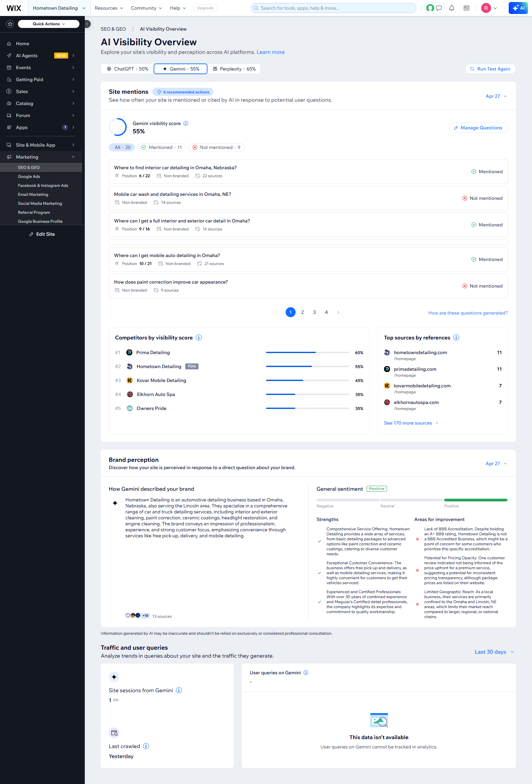Click the primadetailing.com source favicon
The image size is (532, 784).
(x=387, y=369)
